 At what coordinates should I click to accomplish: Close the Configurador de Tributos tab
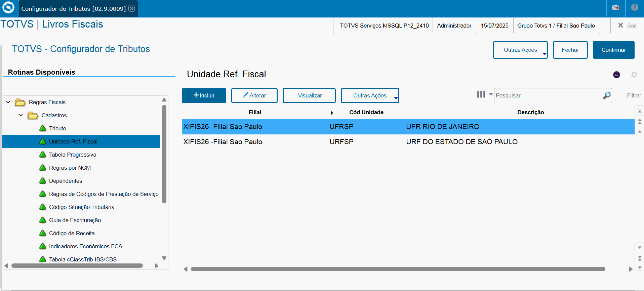coord(132,8)
